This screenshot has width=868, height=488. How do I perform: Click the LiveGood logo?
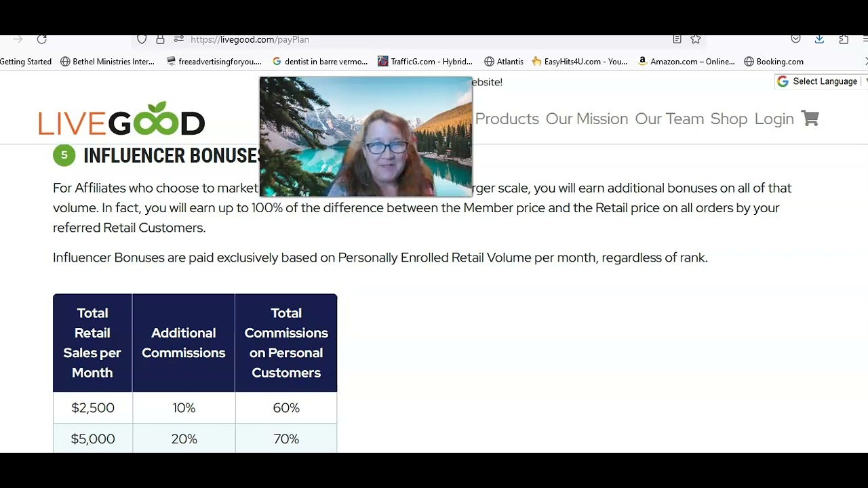tap(121, 119)
